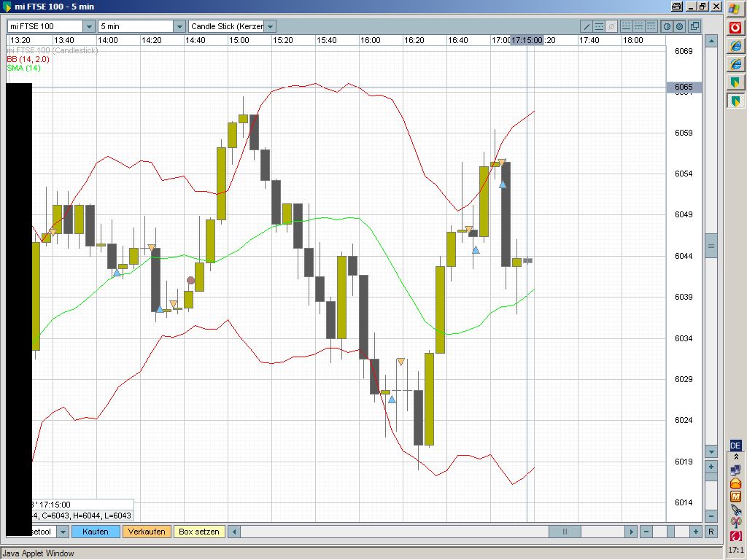Click vertical zoom in plus button
This screenshot has width=747, height=560.
coord(711,466)
